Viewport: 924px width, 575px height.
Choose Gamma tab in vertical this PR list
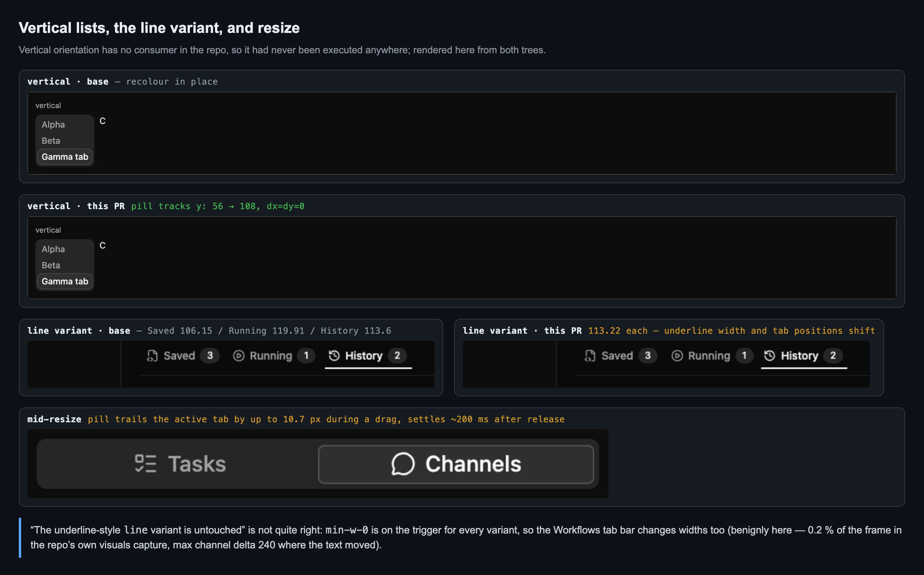(x=65, y=281)
